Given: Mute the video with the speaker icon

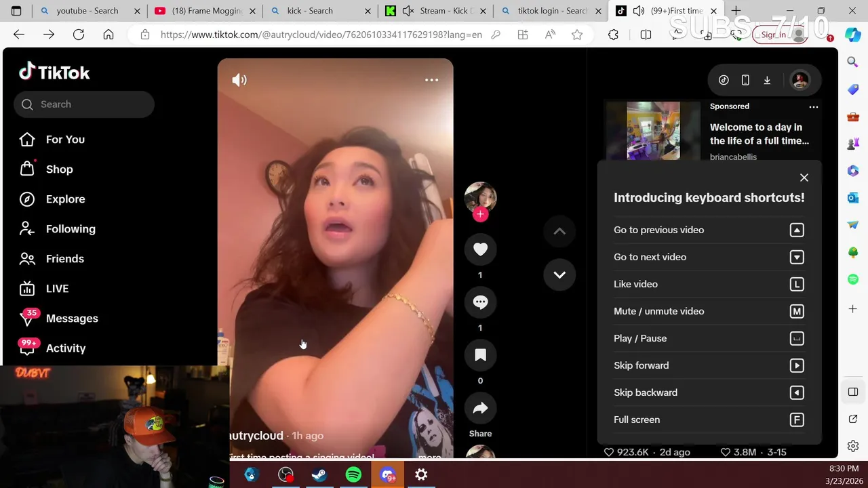Looking at the screenshot, I should point(239,80).
